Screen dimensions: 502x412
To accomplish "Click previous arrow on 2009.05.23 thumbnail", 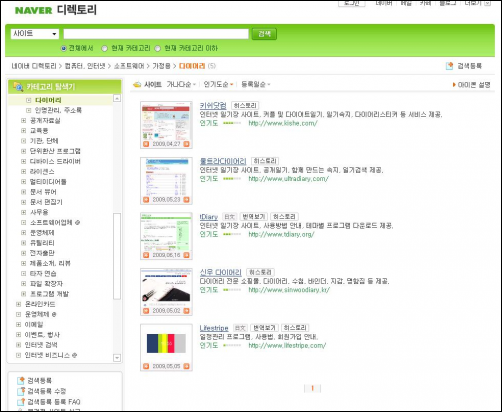I will pos(146,200).
